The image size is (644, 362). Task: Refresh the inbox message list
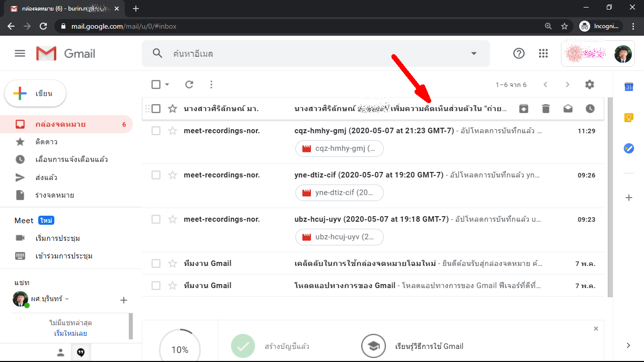coord(189,84)
